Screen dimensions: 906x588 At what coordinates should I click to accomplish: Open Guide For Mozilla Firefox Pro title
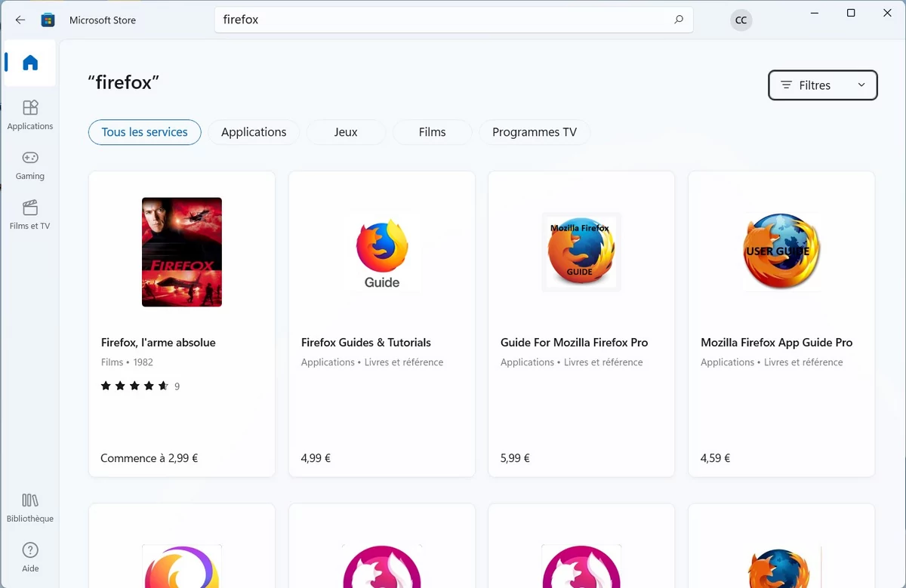coord(575,343)
